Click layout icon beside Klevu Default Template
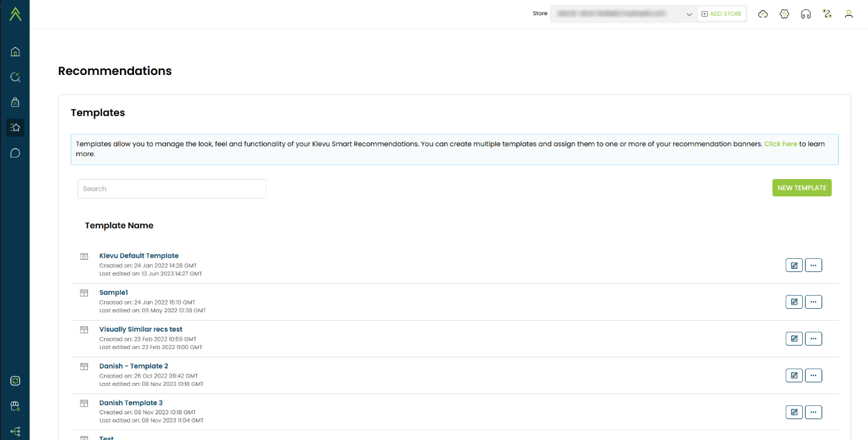This screenshot has width=868, height=440. (84, 256)
